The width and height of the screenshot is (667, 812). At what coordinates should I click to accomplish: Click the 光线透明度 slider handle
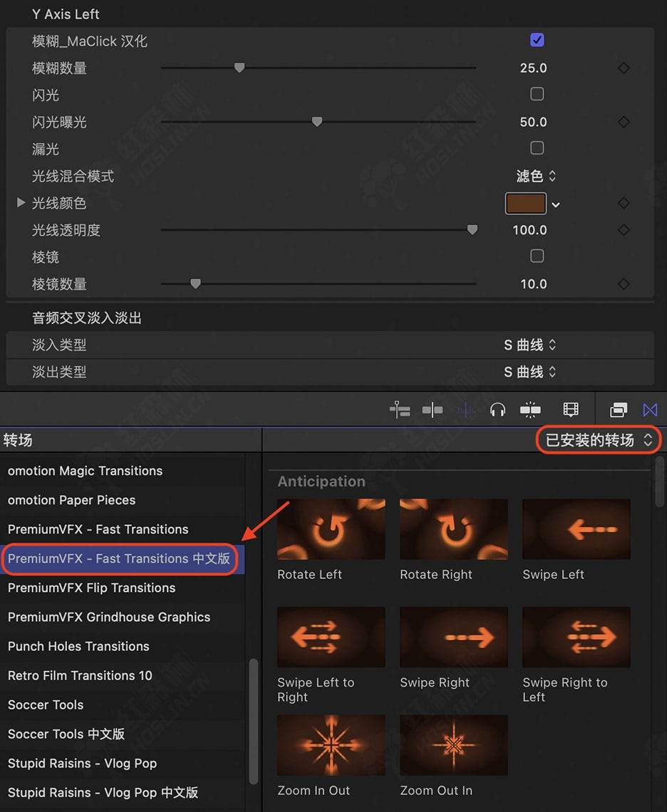472,229
